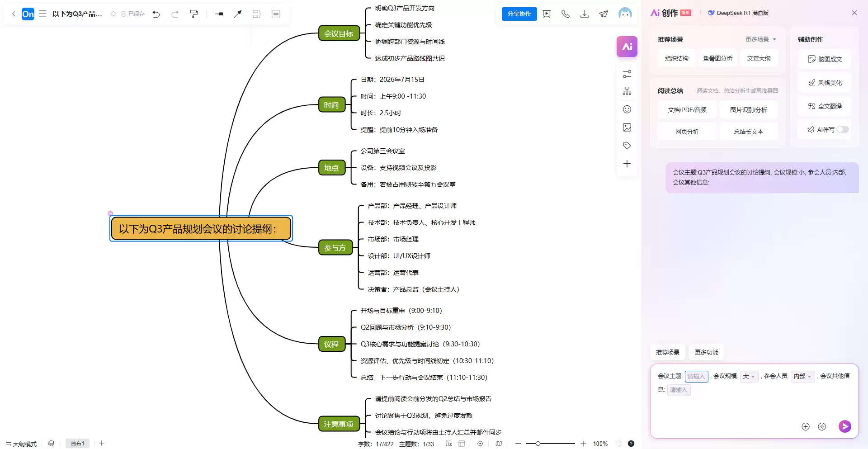Send the AI prompt with purple arrow

(844, 426)
